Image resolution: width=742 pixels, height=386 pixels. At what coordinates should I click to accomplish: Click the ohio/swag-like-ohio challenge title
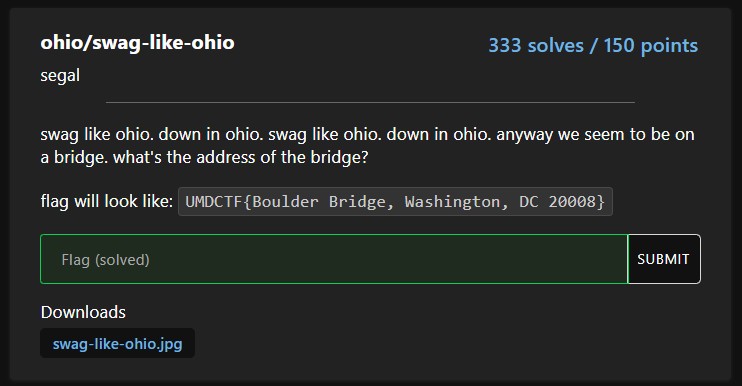point(137,43)
